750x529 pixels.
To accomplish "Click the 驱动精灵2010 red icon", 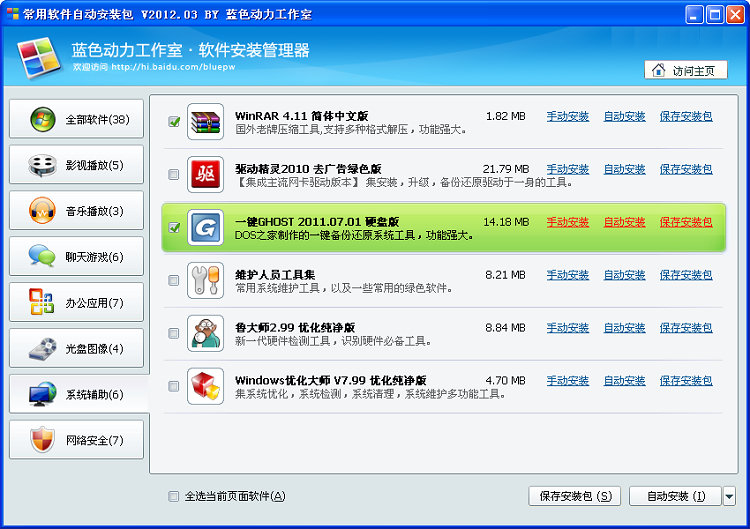I will (205, 174).
